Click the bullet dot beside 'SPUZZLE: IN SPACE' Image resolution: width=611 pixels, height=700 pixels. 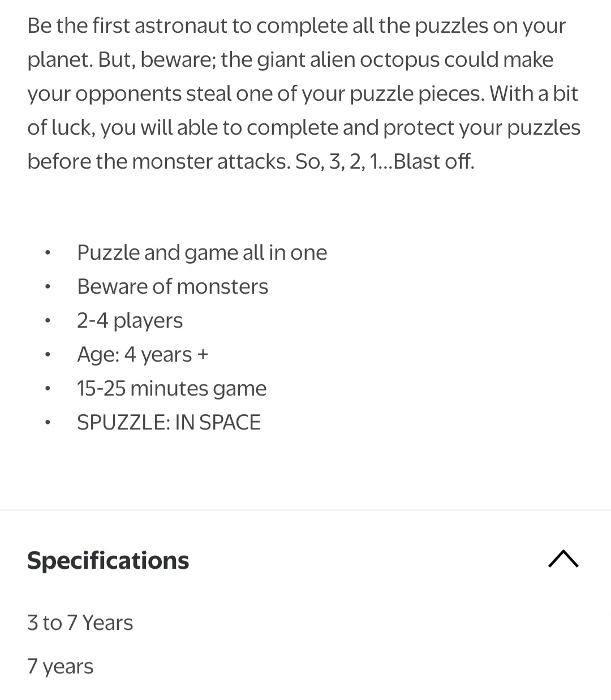coord(49,423)
